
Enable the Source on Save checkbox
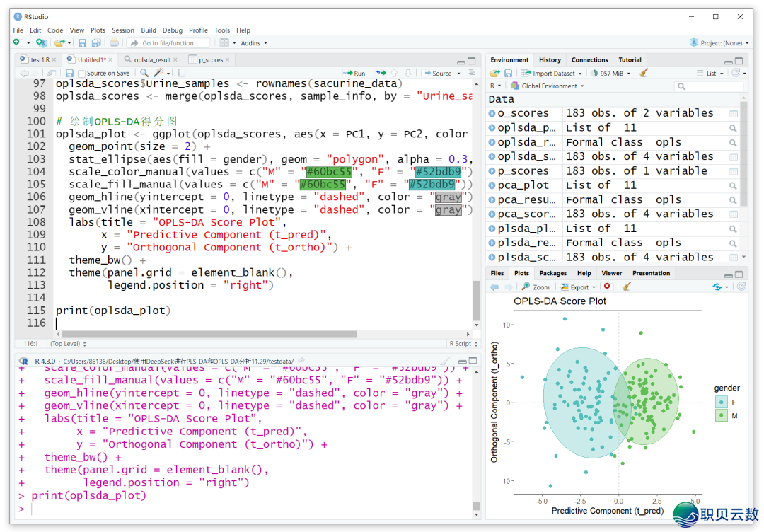coord(82,74)
